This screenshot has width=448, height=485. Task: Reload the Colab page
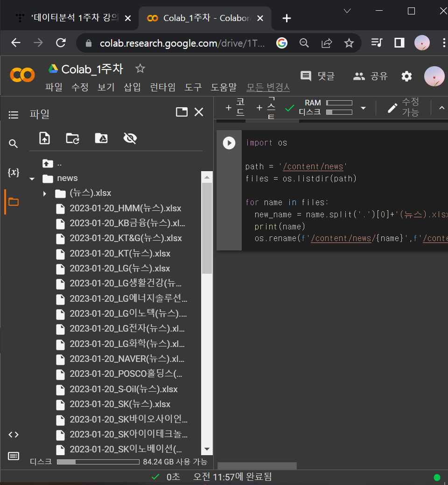coord(61,43)
